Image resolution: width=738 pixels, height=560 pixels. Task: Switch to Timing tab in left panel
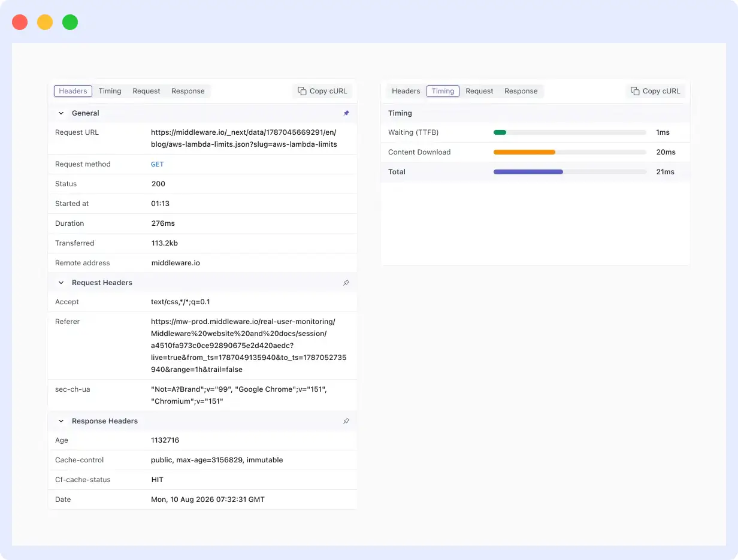(x=110, y=91)
